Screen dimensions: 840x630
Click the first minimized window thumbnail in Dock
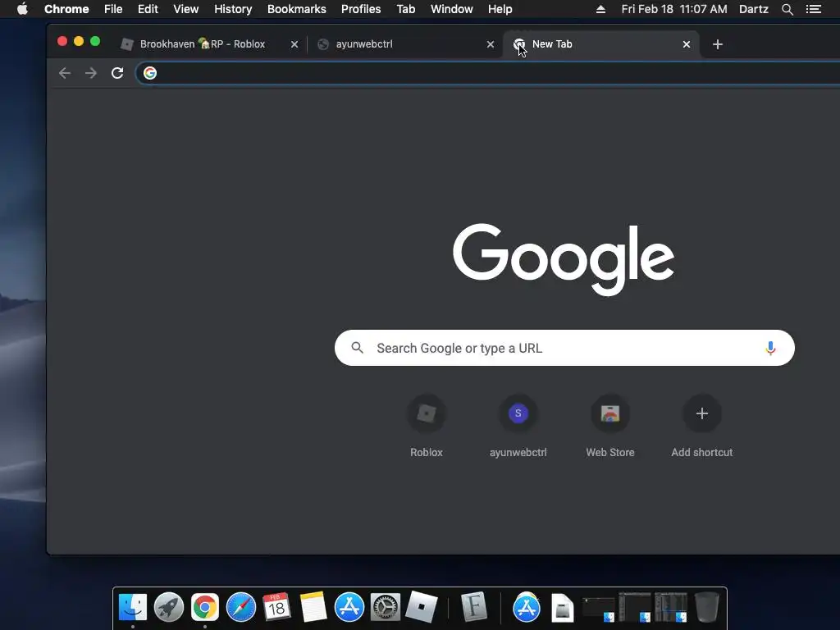tap(598, 609)
